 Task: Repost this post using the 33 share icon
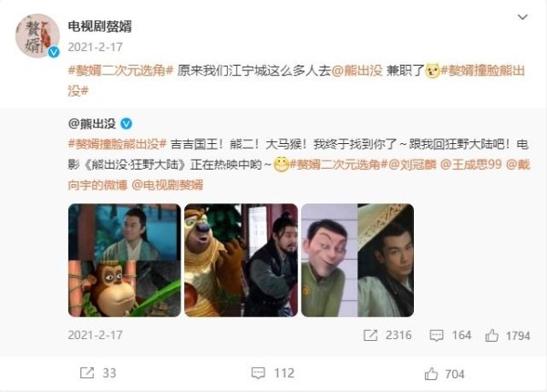pyautogui.click(x=87, y=373)
